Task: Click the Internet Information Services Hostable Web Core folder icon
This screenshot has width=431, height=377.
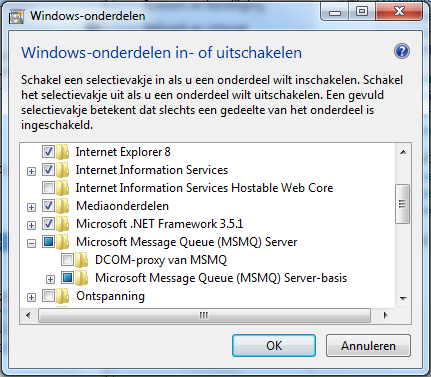Action: coord(62,188)
